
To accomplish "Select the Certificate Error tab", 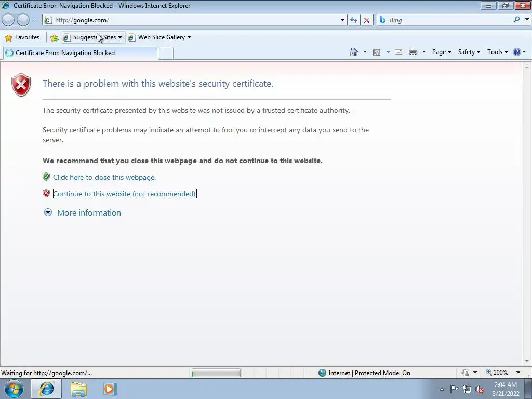I will tap(80, 53).
